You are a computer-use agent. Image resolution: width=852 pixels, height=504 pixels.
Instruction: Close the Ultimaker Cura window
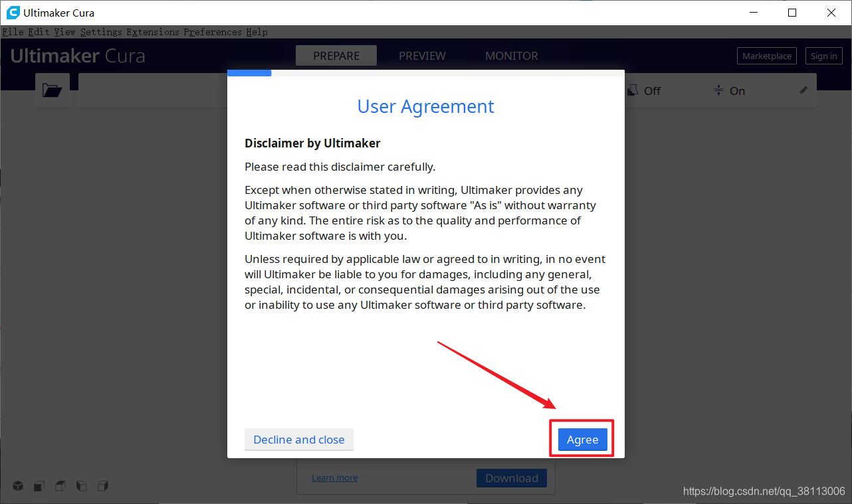[831, 13]
